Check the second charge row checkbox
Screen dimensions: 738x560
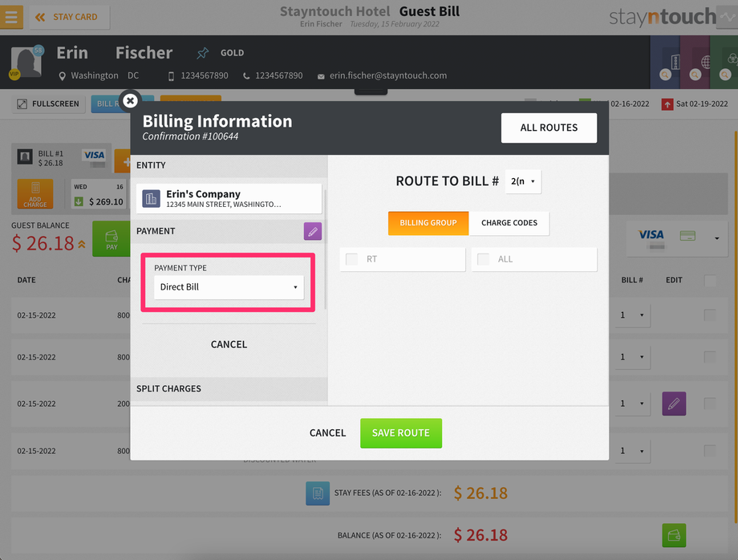pos(710,357)
